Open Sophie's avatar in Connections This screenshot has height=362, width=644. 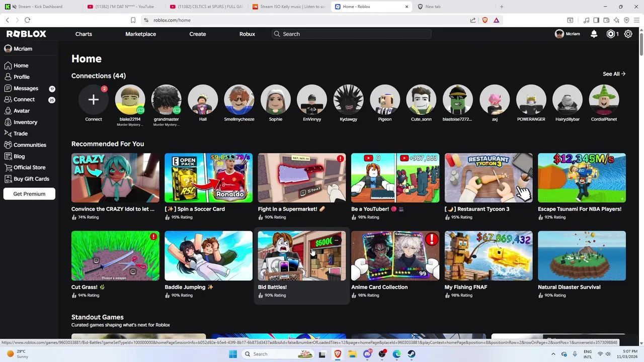[276, 100]
